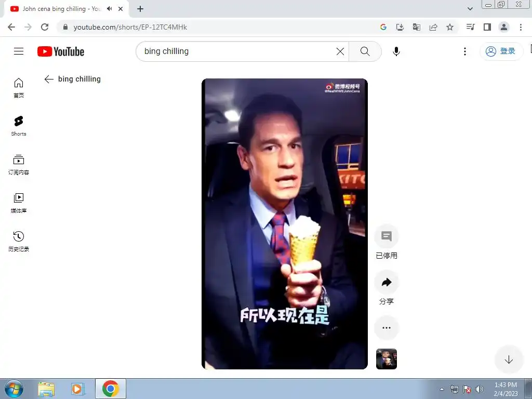View site info via lock icon

(x=65, y=27)
